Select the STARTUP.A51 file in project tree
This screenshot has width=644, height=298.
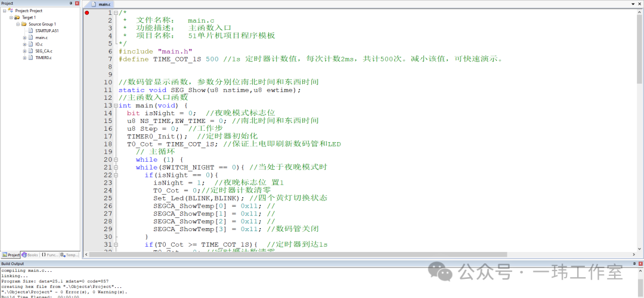point(46,30)
